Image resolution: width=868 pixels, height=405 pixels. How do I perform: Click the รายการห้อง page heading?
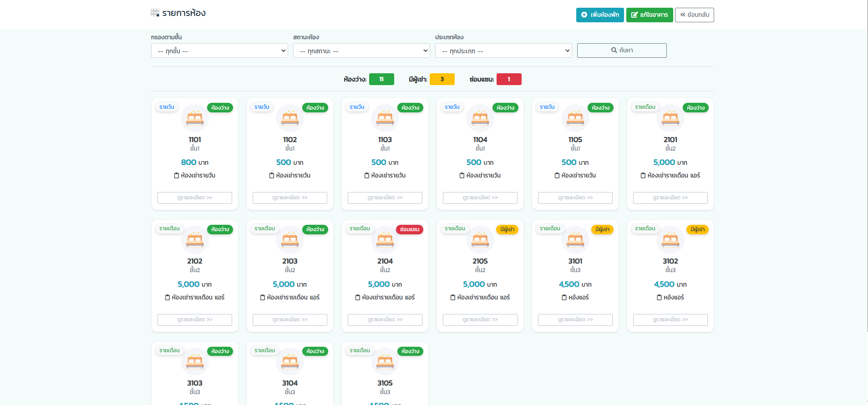pos(184,13)
